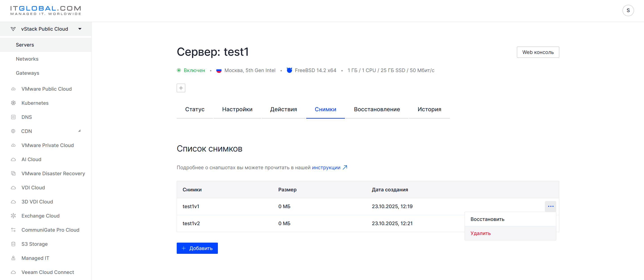Switch to the Настройки tab
Screen dimensions: 644x280
[x=237, y=109]
